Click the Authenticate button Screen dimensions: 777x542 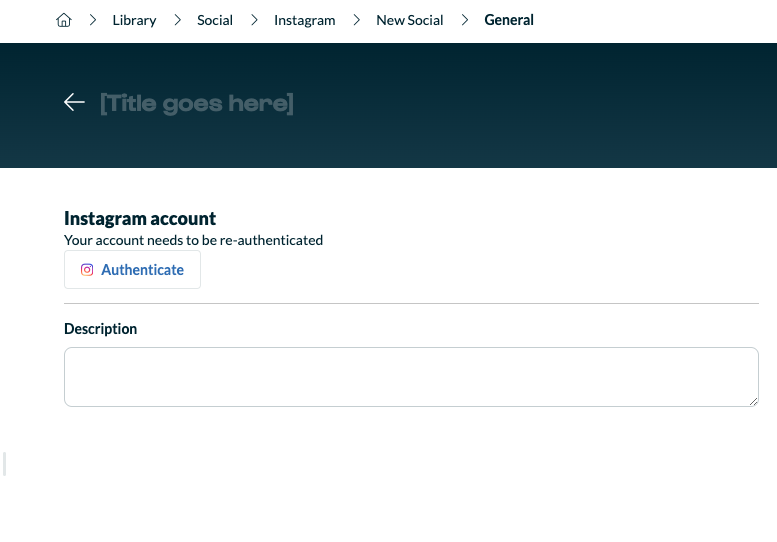(x=132, y=270)
